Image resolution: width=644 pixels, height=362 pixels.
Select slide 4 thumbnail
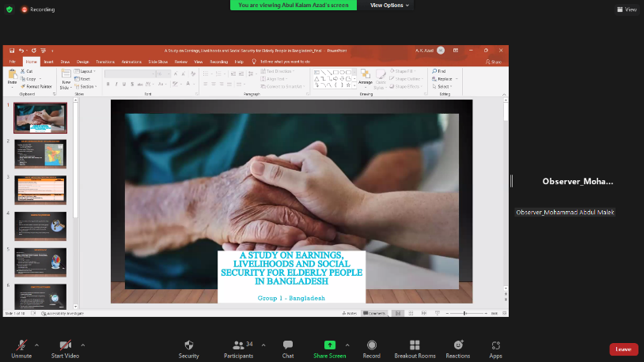coord(40,226)
